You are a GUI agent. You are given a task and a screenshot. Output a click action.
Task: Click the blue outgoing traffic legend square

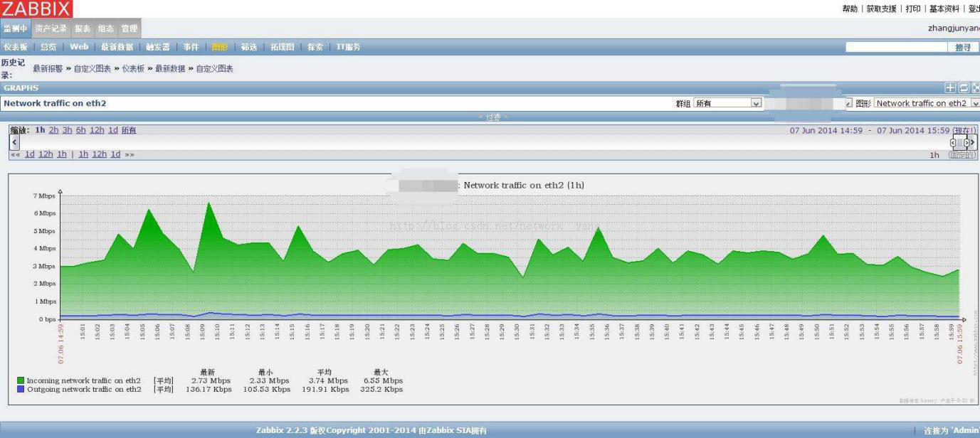click(21, 390)
